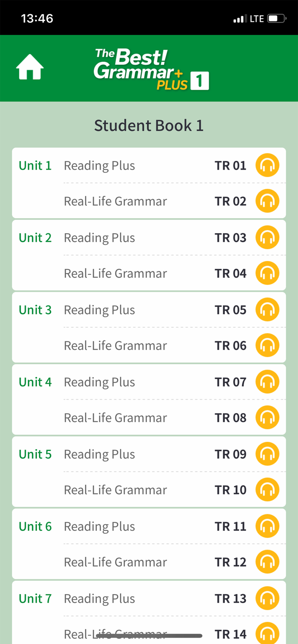Tap the headphone icon for TR 03

267,237
